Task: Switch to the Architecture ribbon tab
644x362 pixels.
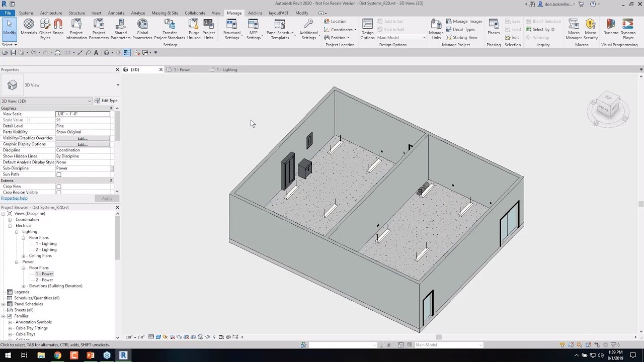Action: [51, 13]
